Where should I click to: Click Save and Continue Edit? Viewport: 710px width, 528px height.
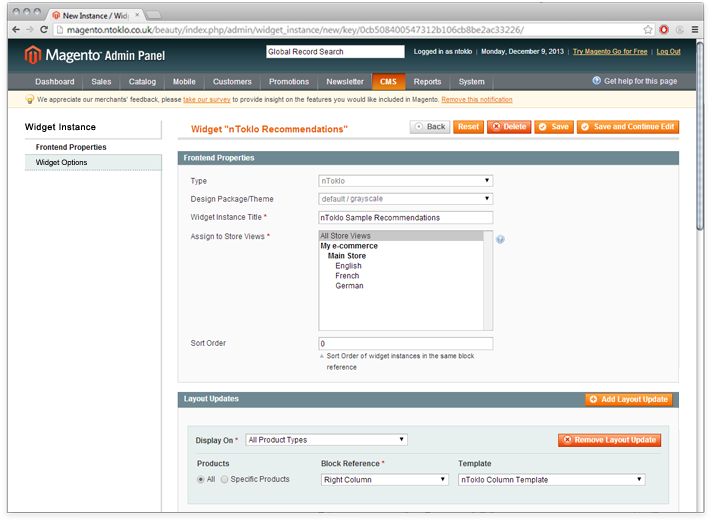pos(628,127)
